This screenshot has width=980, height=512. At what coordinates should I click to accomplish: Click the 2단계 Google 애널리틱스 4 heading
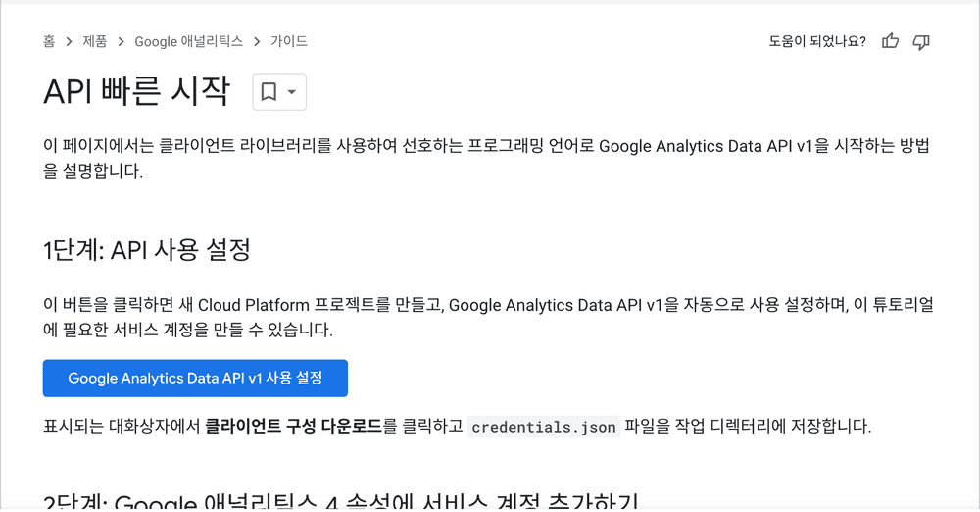[x=341, y=501]
